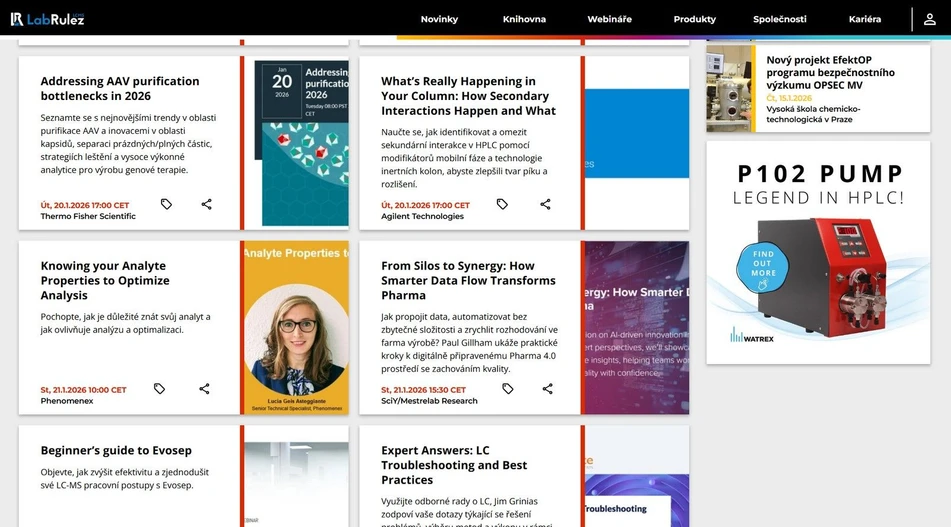
Task: Share the Addressing AAV purification webinar
Action: (x=206, y=204)
